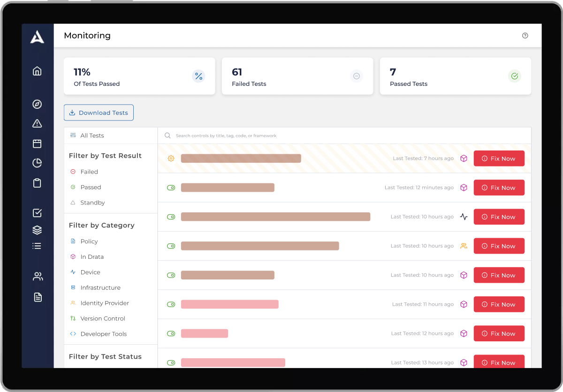Click Fix Now in the 11 hours ago row

(x=499, y=304)
